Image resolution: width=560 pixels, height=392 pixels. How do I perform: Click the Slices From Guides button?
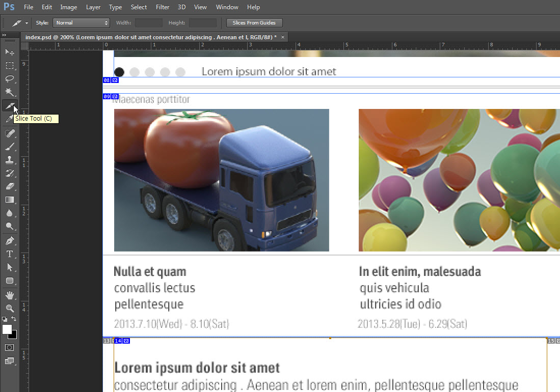pyautogui.click(x=254, y=23)
